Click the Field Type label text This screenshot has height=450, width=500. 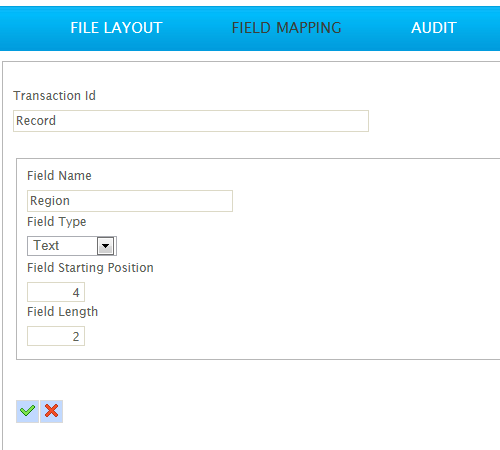[x=57, y=222]
